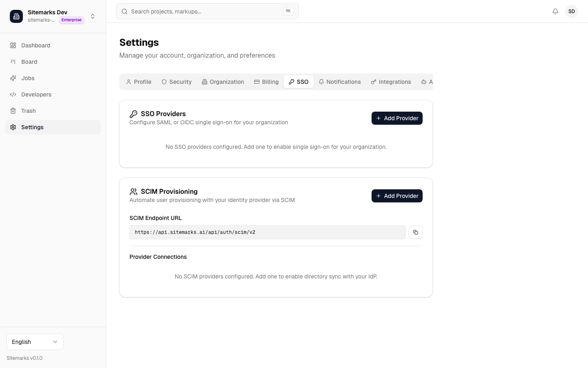
Task: Select the Board icon in the sidebar
Action: tap(13, 62)
